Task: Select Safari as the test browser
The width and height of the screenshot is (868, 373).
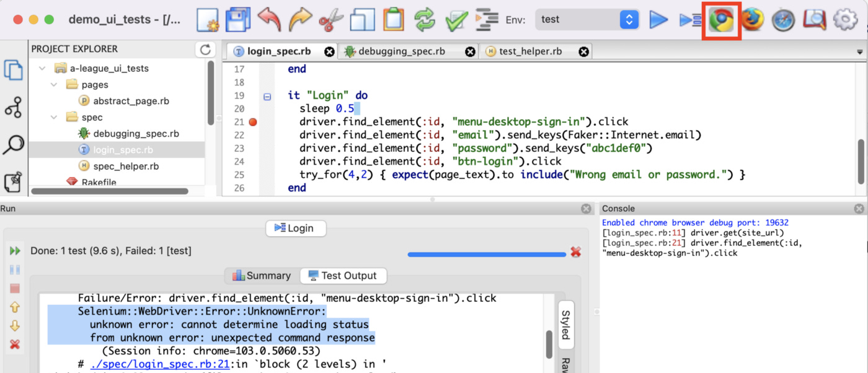Action: tap(784, 20)
